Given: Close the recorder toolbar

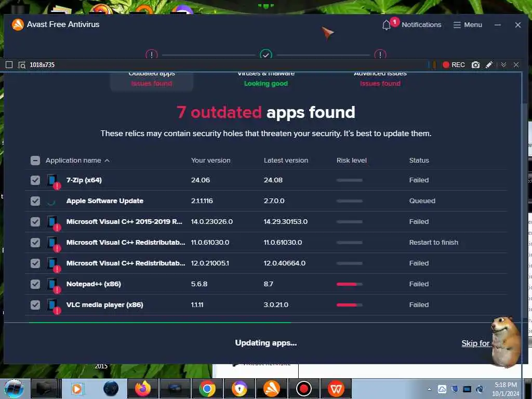Looking at the screenshot, I should [x=516, y=65].
